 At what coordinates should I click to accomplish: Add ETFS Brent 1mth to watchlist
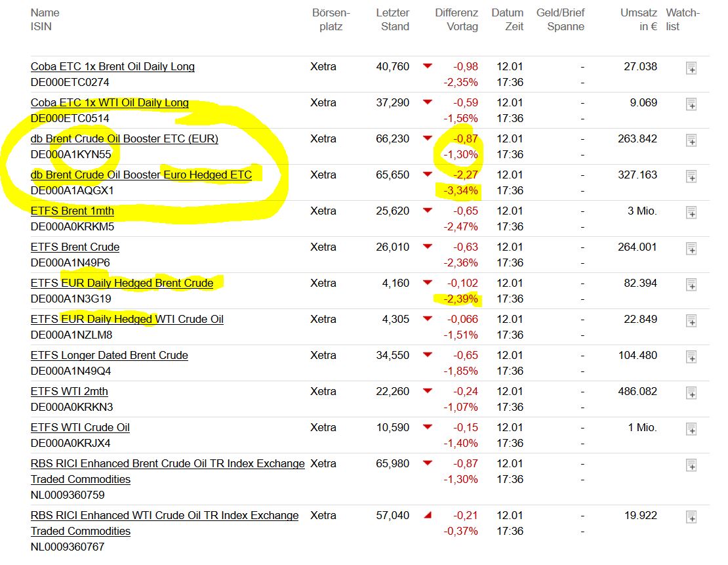(691, 212)
